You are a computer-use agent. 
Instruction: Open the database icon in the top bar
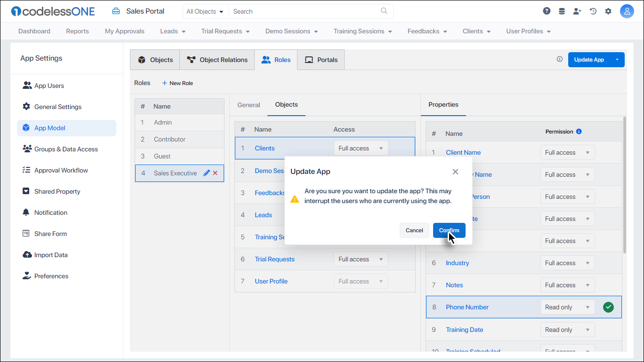pyautogui.click(x=562, y=10)
